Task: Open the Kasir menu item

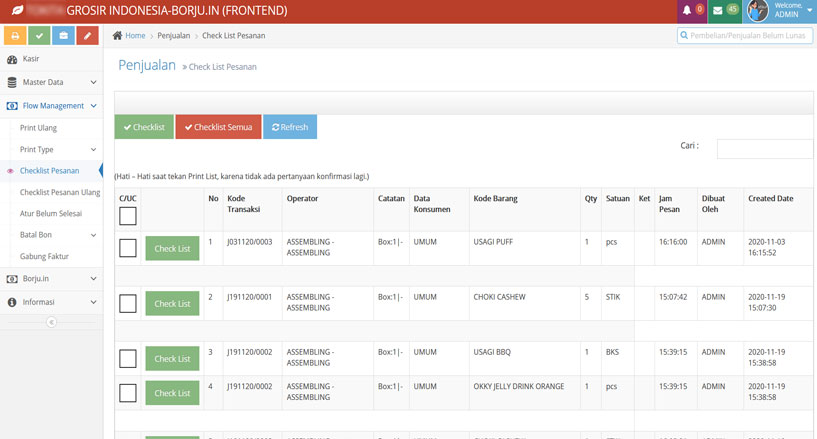Action: click(x=31, y=59)
